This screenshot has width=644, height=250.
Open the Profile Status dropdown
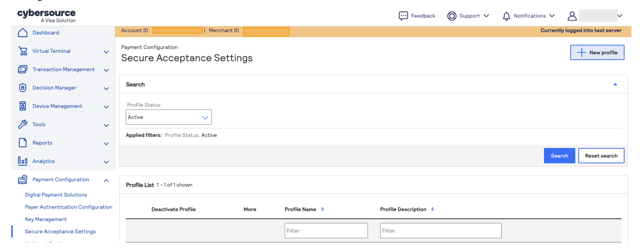click(x=169, y=117)
